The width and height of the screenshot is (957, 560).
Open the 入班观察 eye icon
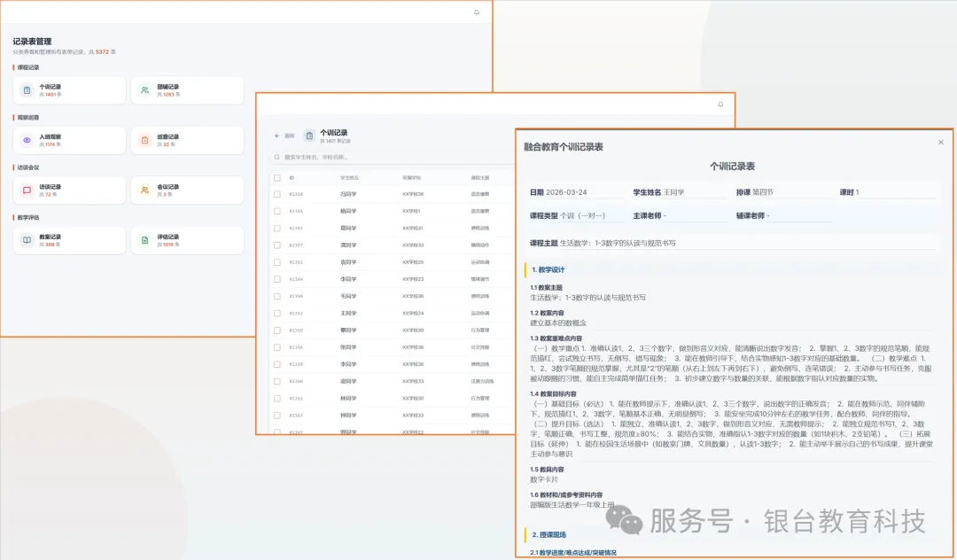point(27,140)
